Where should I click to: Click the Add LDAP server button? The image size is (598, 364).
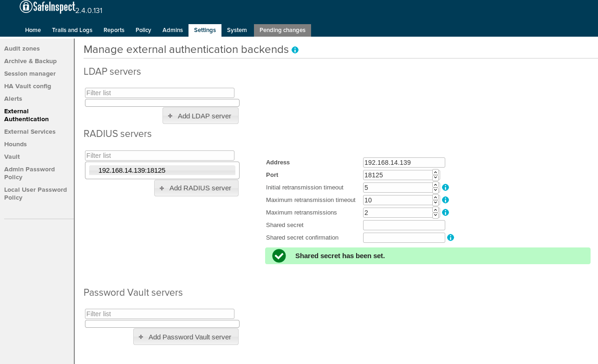coord(201,116)
